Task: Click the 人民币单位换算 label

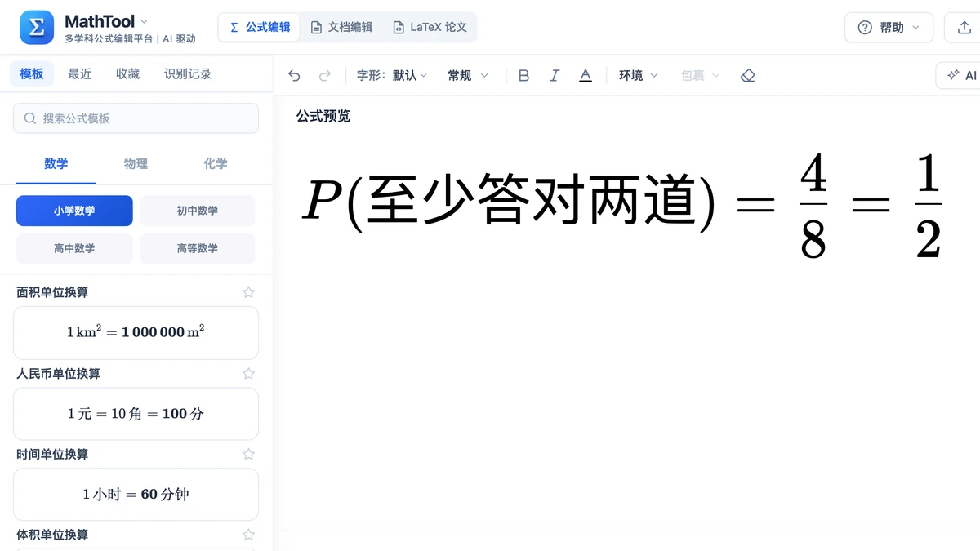Action: (58, 373)
